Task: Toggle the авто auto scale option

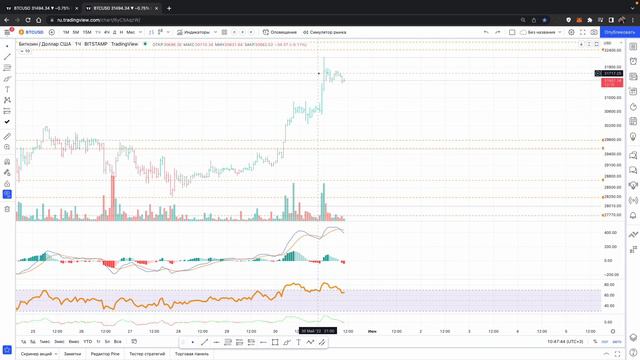Action: click(617, 342)
